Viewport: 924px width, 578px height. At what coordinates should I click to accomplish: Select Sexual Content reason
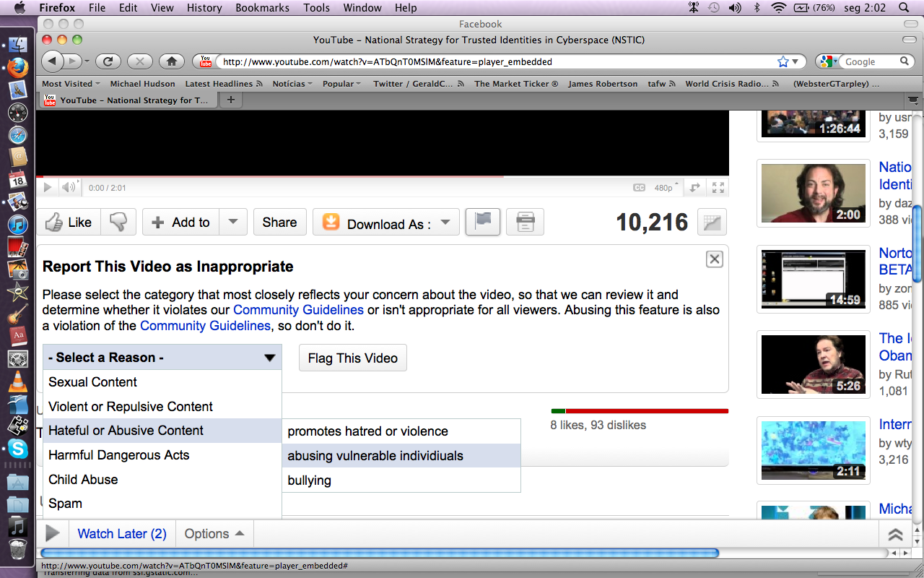tap(162, 382)
